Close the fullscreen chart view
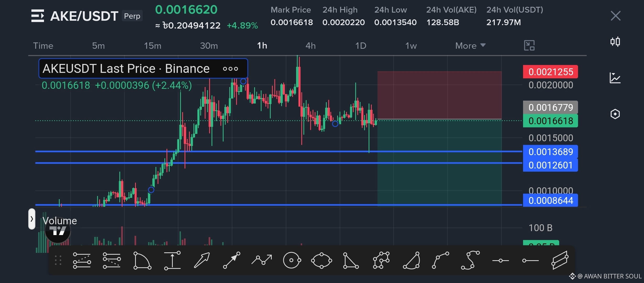 (615, 16)
